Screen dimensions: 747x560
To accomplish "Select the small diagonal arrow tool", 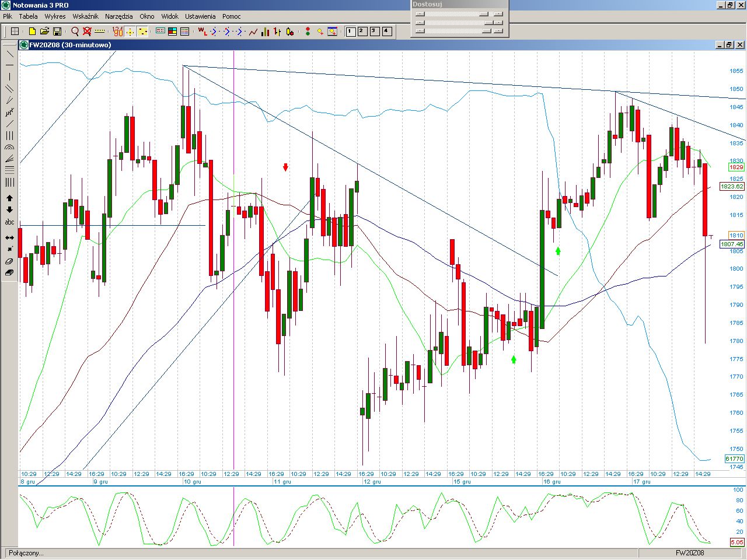I will [x=10, y=249].
